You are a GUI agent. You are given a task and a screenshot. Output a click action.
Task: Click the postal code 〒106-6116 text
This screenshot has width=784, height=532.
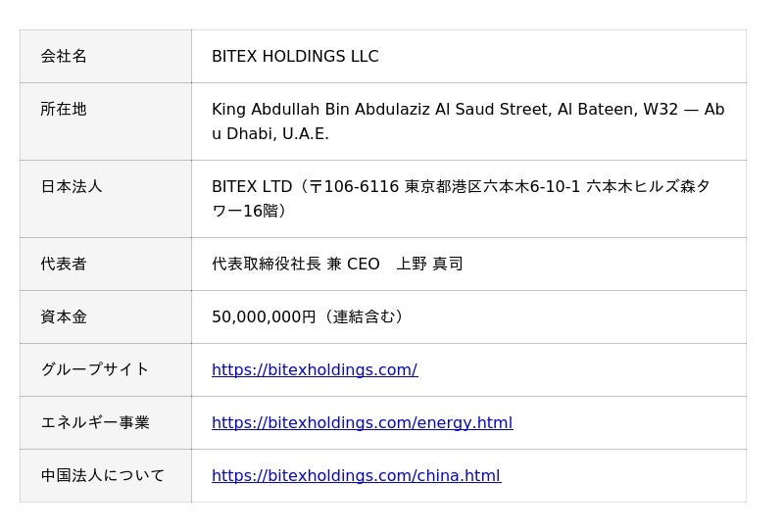(354, 186)
